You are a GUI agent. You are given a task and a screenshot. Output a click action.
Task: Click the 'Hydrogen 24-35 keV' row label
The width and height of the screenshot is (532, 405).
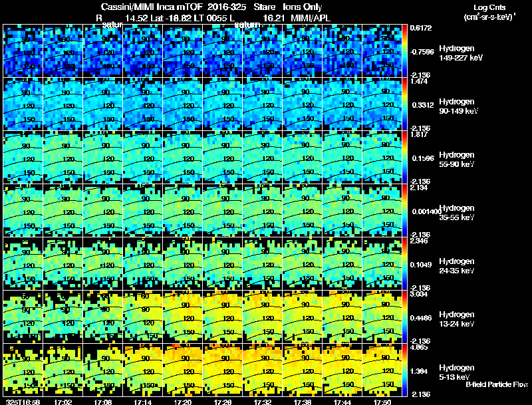[x=457, y=266]
